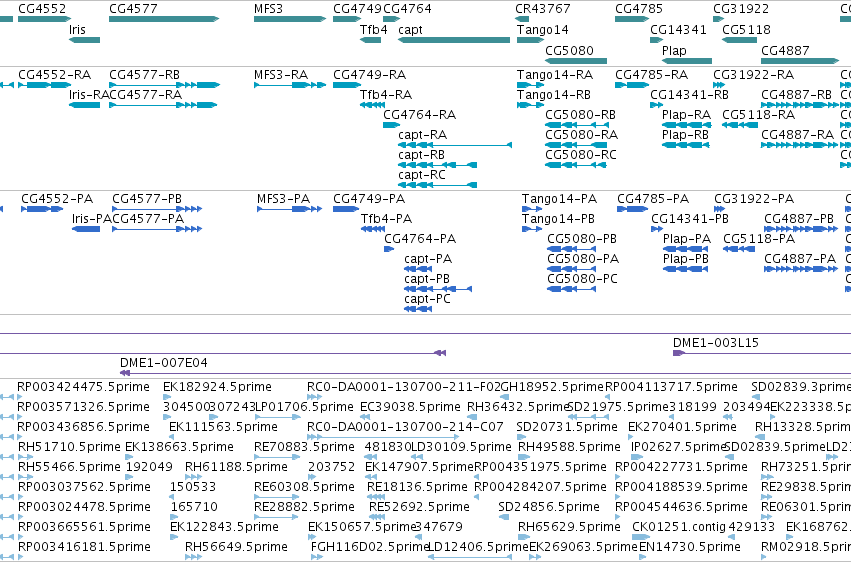The height and width of the screenshot is (562, 851).
Task: Click the Tango14-PA protein label
Action: click(559, 199)
